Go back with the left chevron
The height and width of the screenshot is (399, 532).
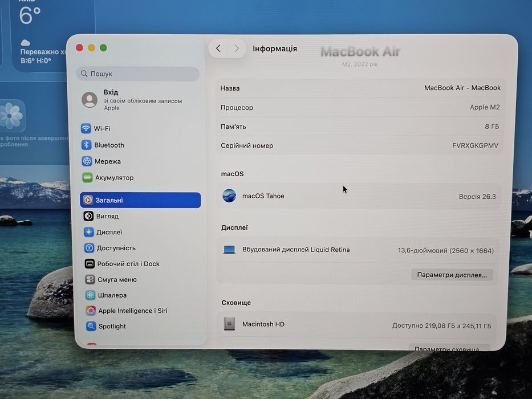218,48
